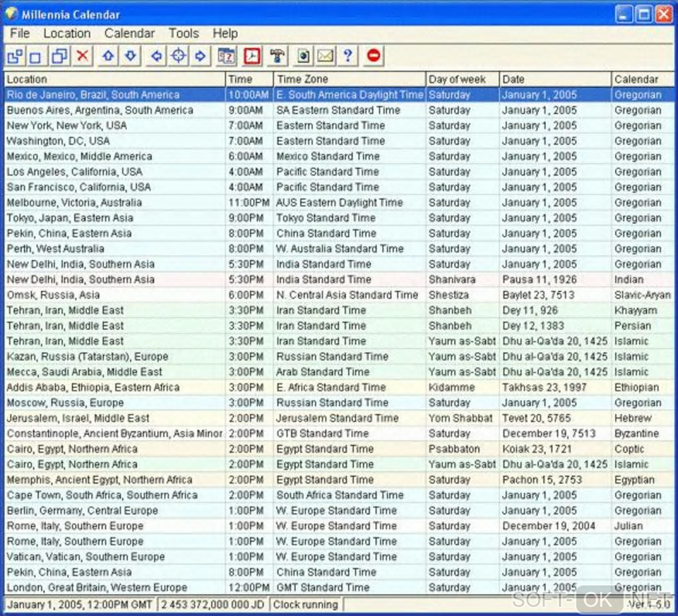The width and height of the screenshot is (678, 616).
Task: Click the single blue square toolbar icon
Action: pos(36,56)
